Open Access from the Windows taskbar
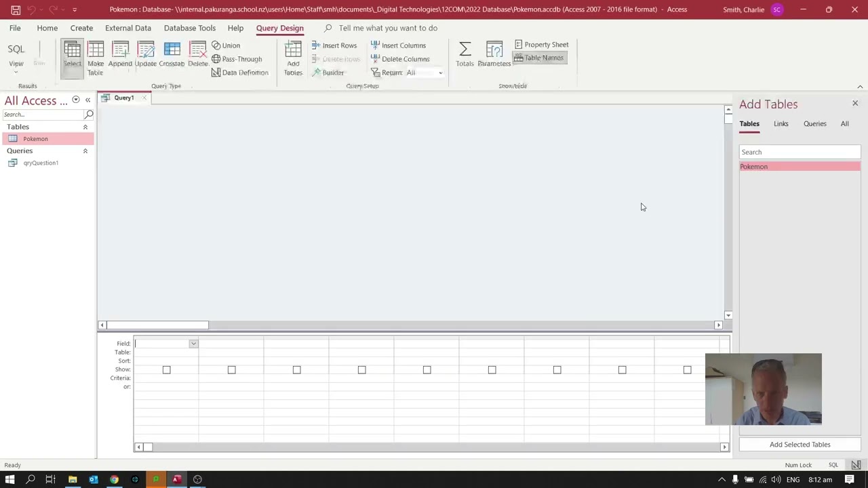Image resolution: width=868 pixels, height=488 pixels. 176,479
